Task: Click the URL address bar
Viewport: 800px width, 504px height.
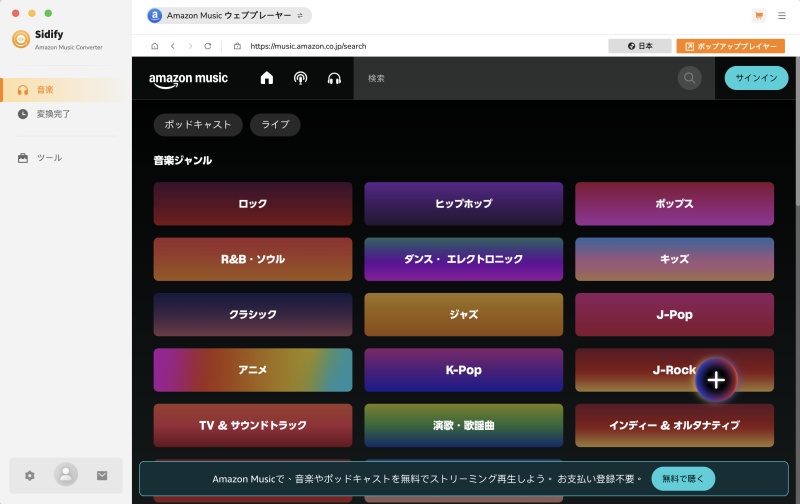Action: (308, 46)
